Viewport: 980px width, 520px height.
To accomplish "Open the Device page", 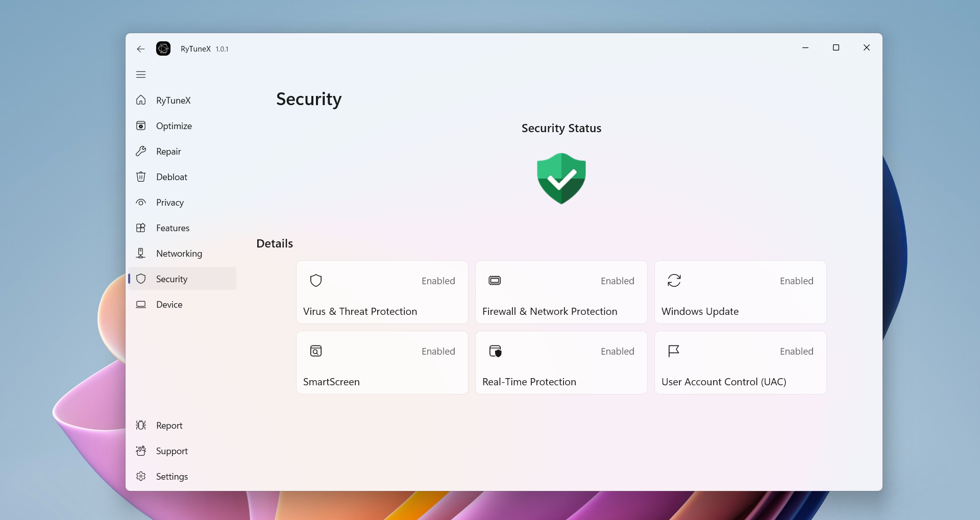I will [183, 304].
